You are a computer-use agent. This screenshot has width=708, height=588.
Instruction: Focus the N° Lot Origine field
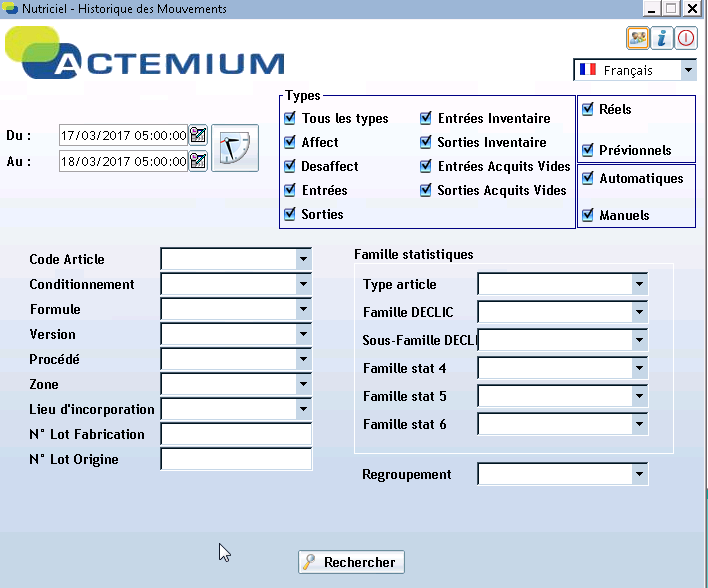236,459
